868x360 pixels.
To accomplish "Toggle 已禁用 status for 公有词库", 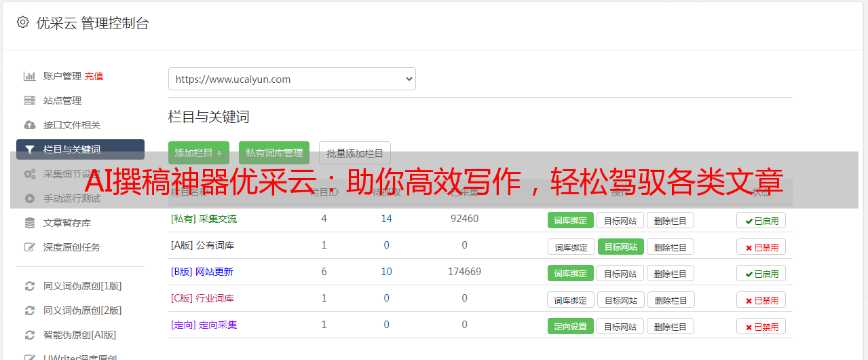I will [x=761, y=247].
